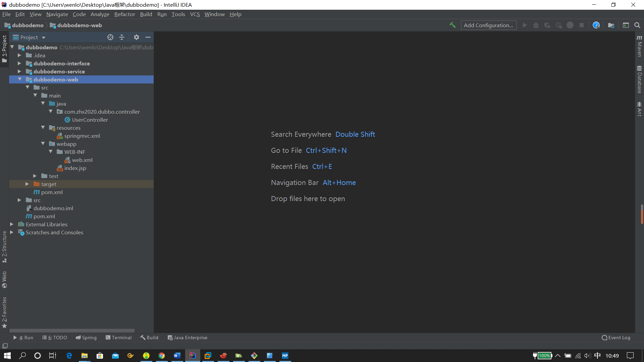Open Project panel settings gear
The width and height of the screenshot is (644, 362).
[136, 37]
